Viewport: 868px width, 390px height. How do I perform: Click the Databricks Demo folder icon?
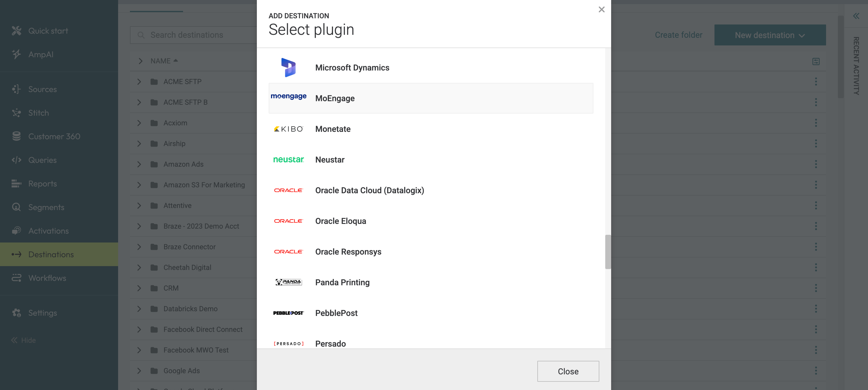coord(154,309)
